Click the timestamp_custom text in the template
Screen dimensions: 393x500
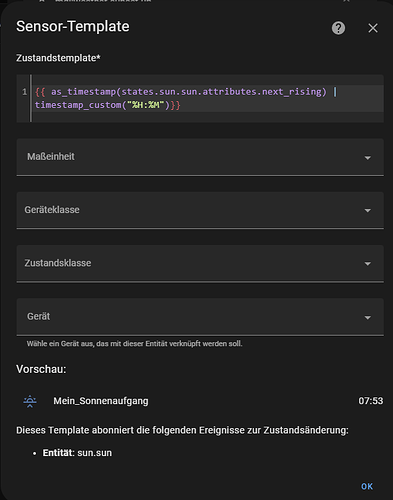pos(78,105)
